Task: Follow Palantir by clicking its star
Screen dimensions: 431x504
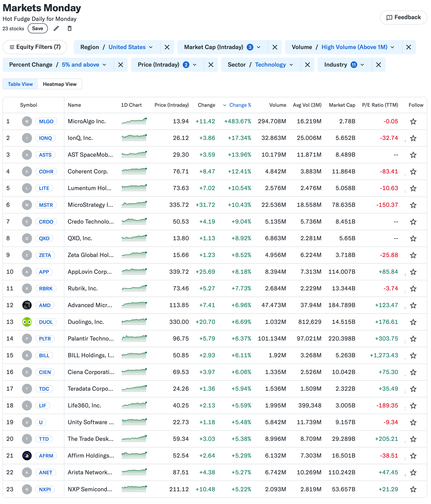Action: coord(413,338)
